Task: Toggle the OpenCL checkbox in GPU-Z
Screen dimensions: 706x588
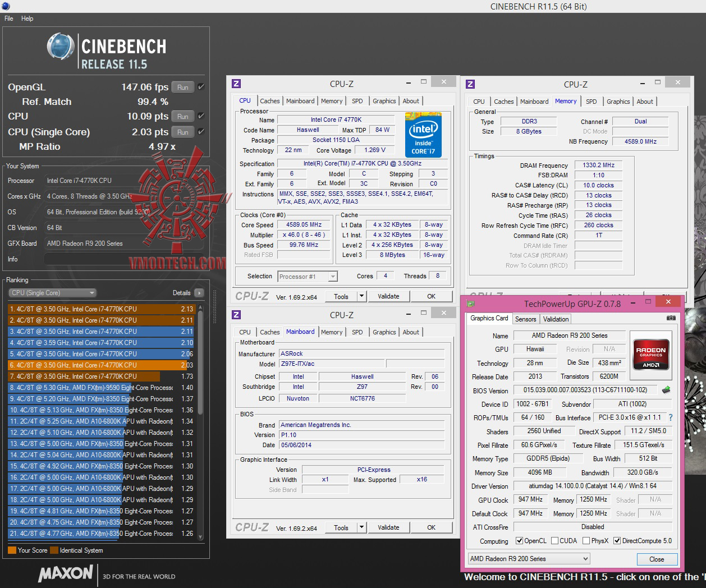Action: [519, 541]
